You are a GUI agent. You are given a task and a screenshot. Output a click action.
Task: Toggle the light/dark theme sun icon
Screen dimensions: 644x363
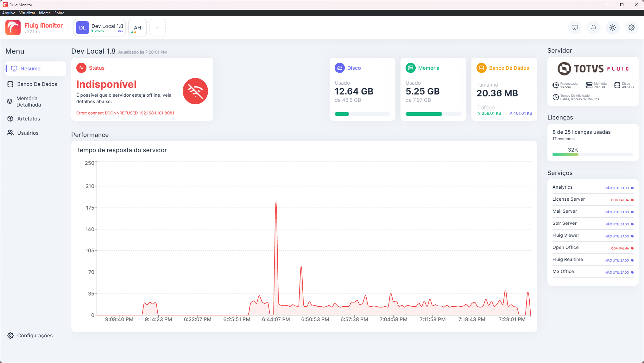[x=613, y=28]
